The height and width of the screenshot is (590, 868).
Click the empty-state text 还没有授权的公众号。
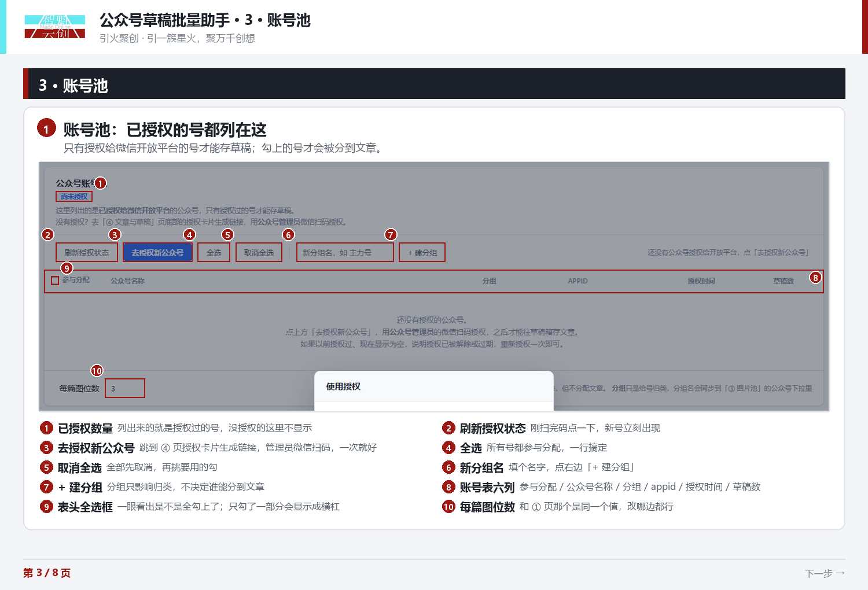tap(432, 320)
